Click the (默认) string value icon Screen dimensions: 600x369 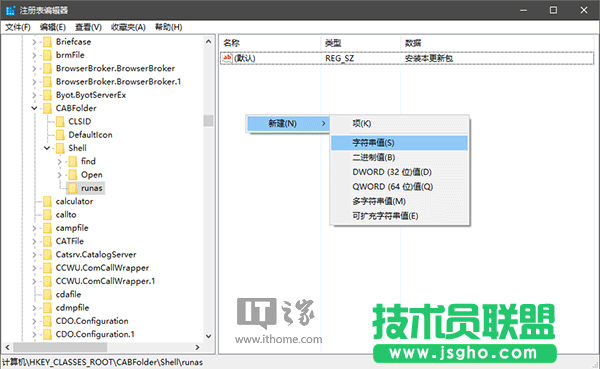tap(227, 58)
